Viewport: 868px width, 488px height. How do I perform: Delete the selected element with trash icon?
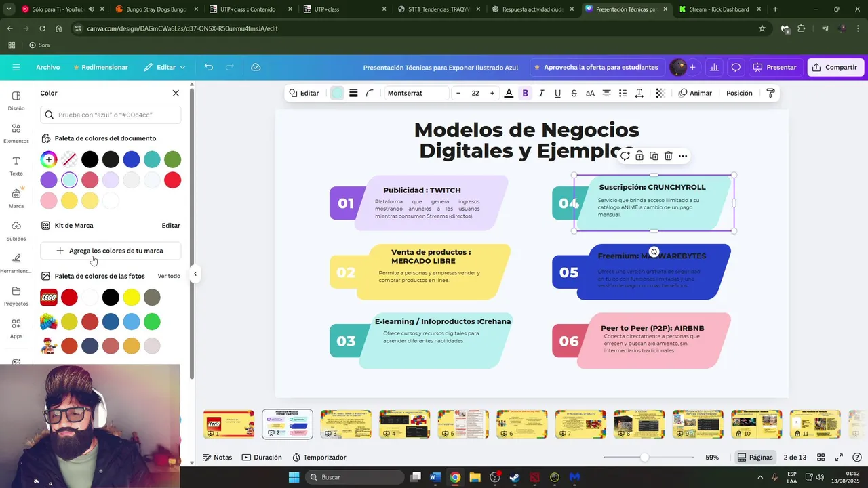point(668,156)
